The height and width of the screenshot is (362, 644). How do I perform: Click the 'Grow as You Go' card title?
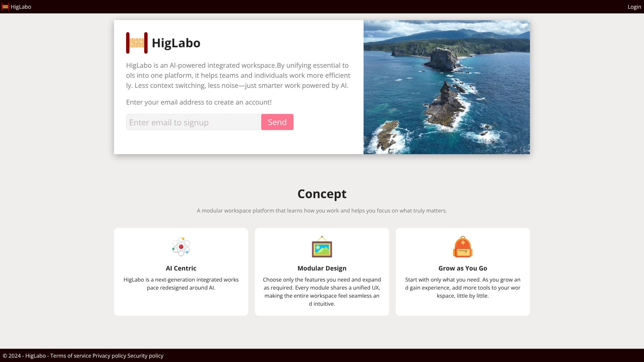click(x=463, y=268)
